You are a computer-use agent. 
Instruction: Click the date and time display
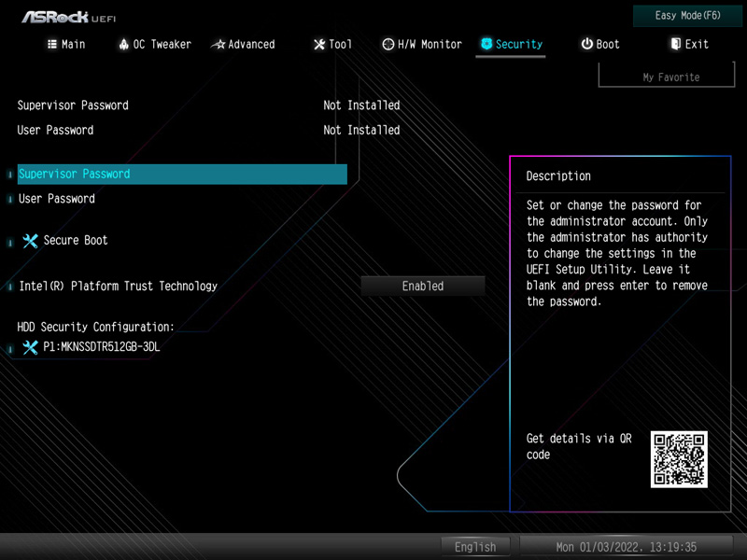click(x=626, y=547)
